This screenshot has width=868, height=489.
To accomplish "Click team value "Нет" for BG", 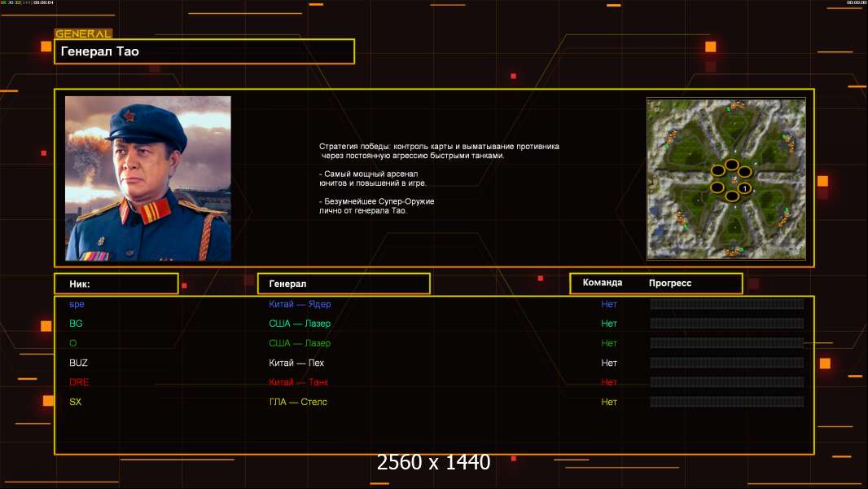I will coord(609,324).
